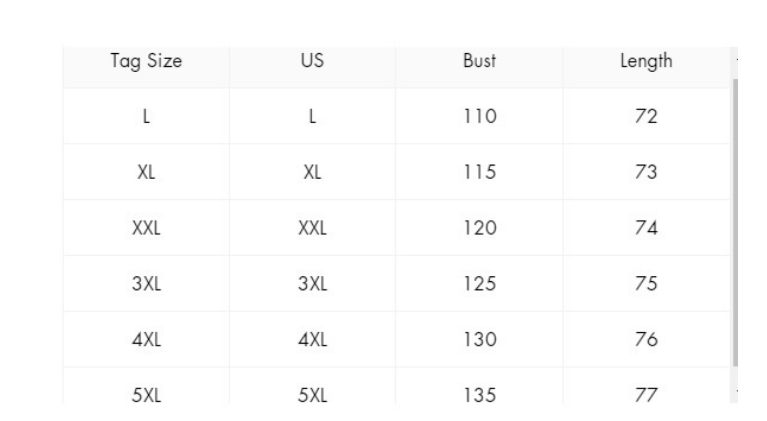
Task: Click the bust value 115
Action: (479, 173)
